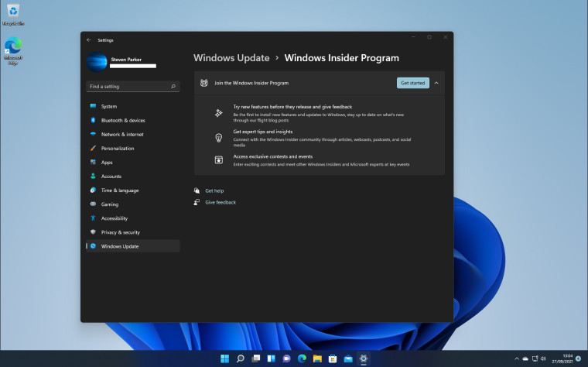Click the lightbulb expert tips icon
Image resolution: width=588 pixels, height=367 pixels.
[219, 138]
